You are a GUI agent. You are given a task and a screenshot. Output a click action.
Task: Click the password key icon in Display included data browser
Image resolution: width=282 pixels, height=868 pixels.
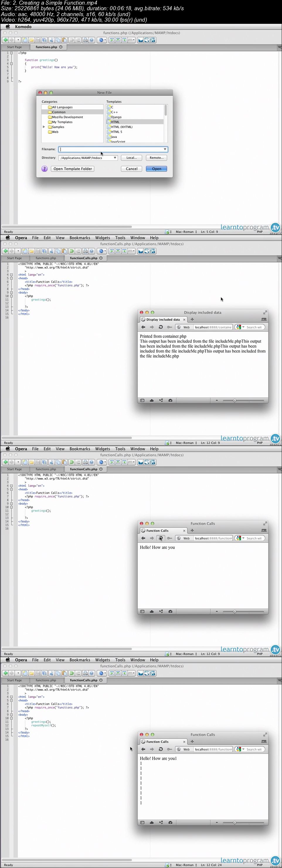(x=169, y=327)
